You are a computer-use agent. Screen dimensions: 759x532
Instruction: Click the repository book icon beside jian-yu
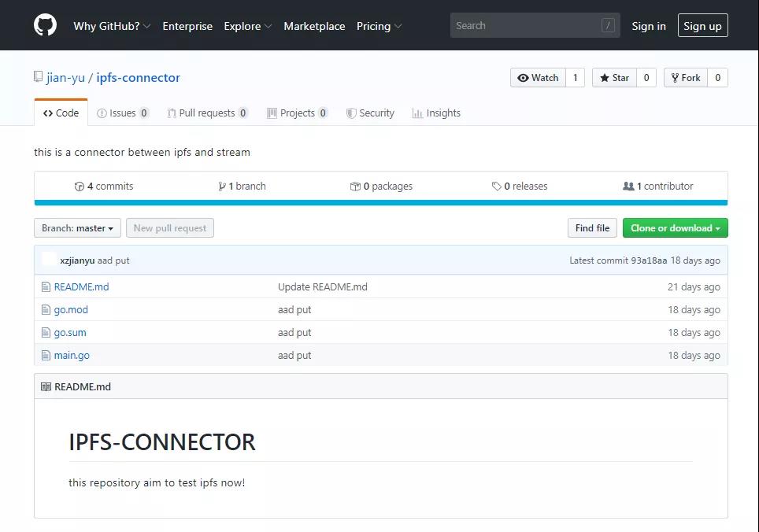point(39,77)
